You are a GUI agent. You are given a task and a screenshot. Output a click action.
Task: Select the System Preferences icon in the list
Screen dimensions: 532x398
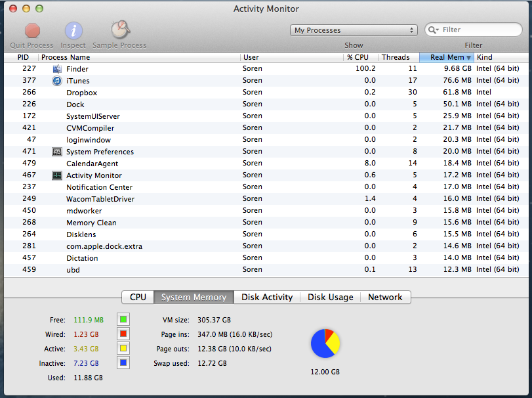(57, 152)
